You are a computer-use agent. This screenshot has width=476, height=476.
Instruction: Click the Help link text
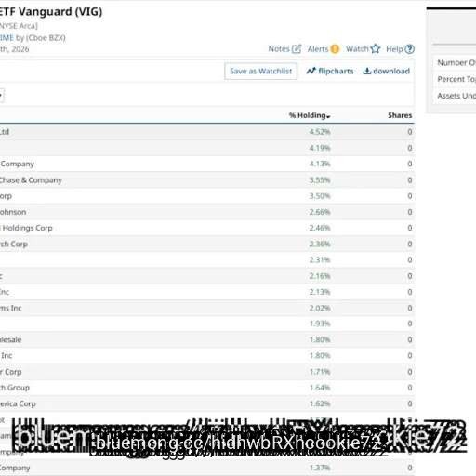click(x=394, y=49)
